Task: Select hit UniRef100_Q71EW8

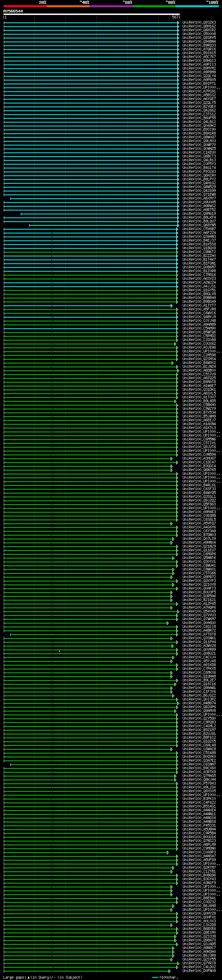Action: tap(199, 194)
